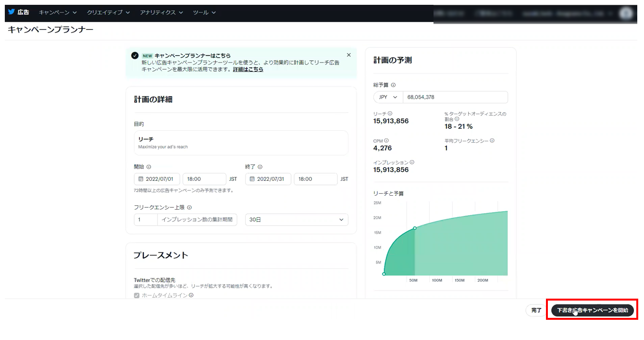The height and width of the screenshot is (340, 644).
Task: Open the JPY currency dropdown
Action: coord(388,97)
